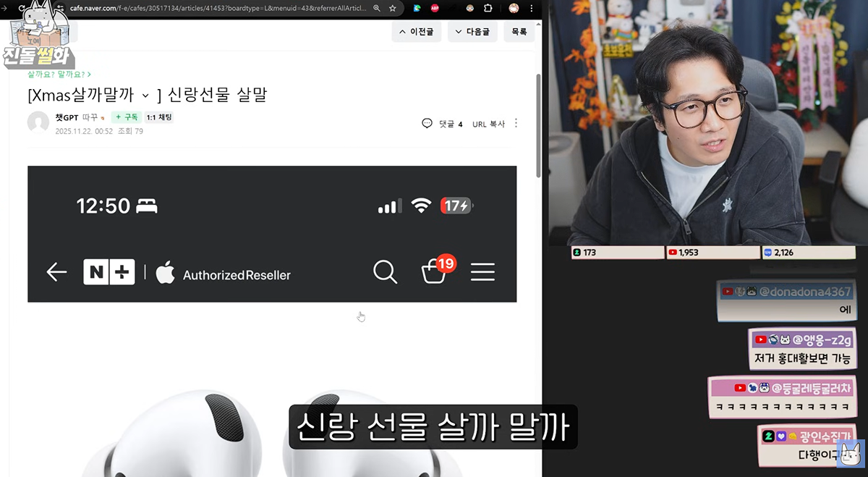This screenshot has height=477, width=868.
Task: Open the post's more options kebab menu
Action: pos(516,124)
